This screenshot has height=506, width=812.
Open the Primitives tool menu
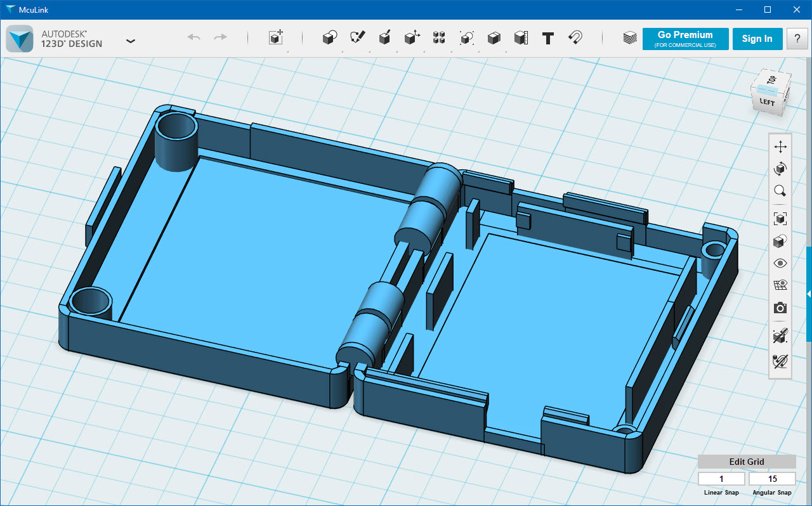[329, 38]
